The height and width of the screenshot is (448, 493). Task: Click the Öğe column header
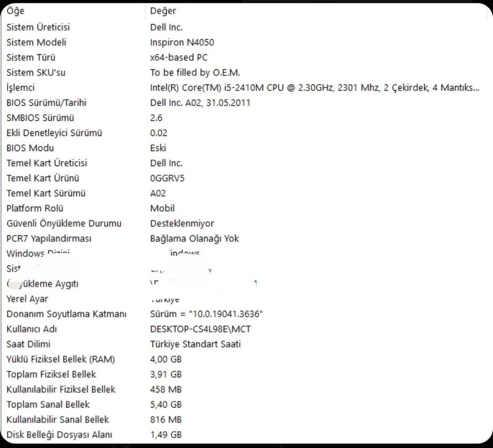tap(16, 11)
